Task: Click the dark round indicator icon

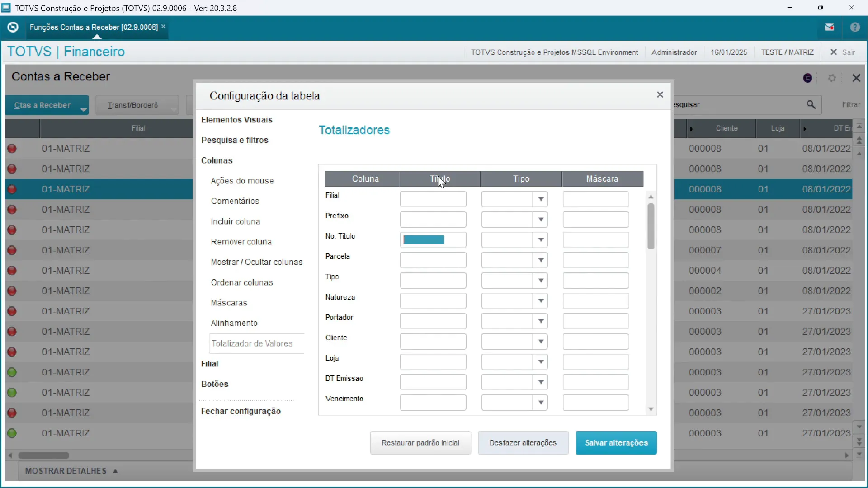Action: click(808, 78)
